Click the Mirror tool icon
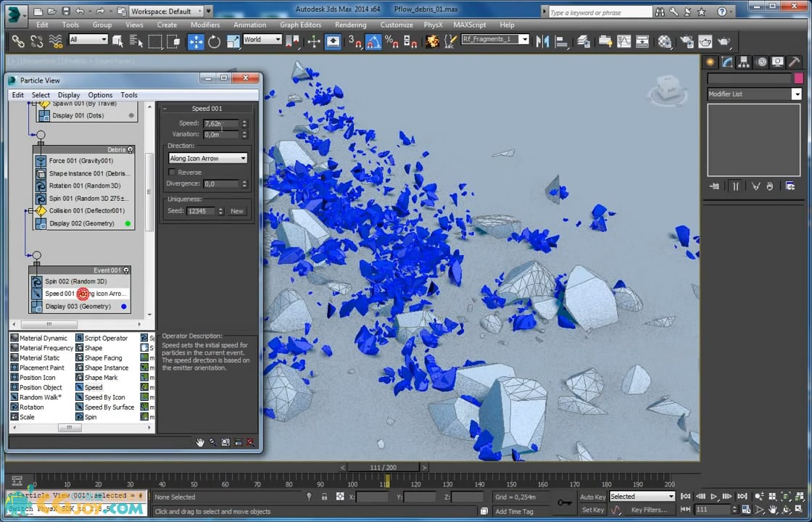The width and height of the screenshot is (812, 522). (542, 41)
